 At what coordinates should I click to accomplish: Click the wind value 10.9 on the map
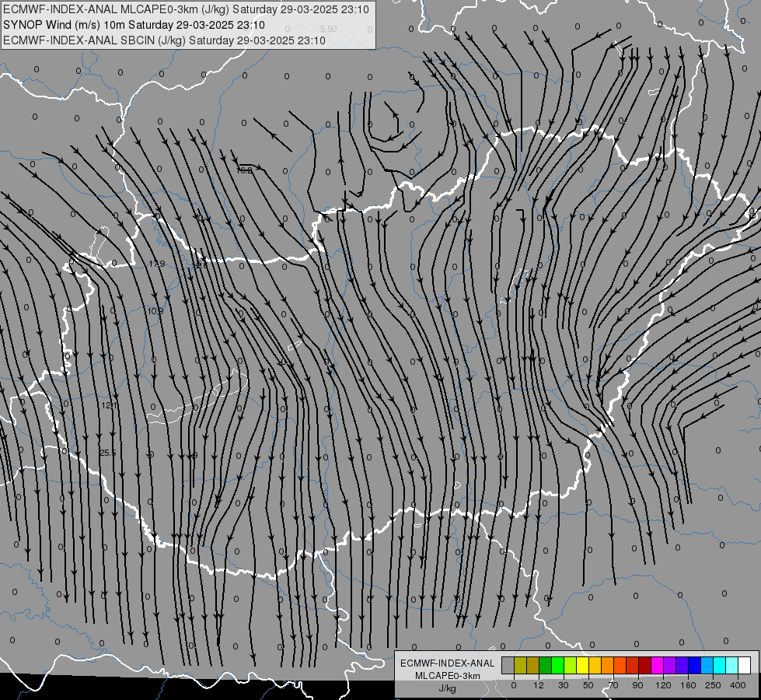coord(155,311)
